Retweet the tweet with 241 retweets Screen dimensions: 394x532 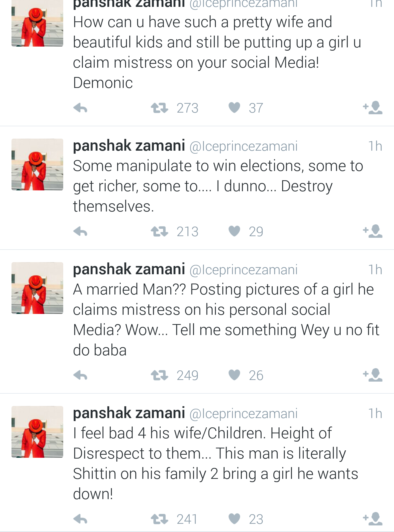point(160,519)
